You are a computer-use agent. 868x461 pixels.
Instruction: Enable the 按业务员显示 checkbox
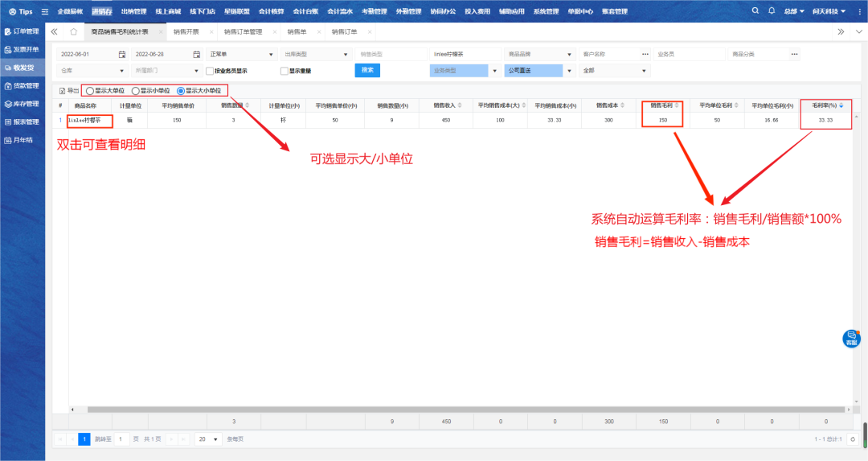[x=210, y=71]
